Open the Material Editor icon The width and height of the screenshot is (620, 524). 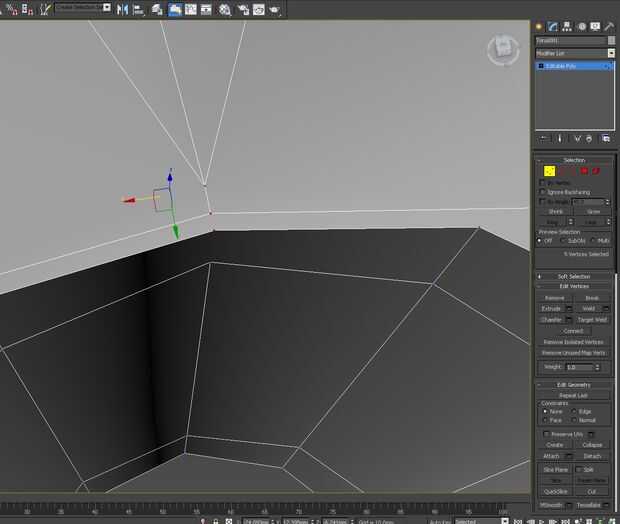(225, 9)
